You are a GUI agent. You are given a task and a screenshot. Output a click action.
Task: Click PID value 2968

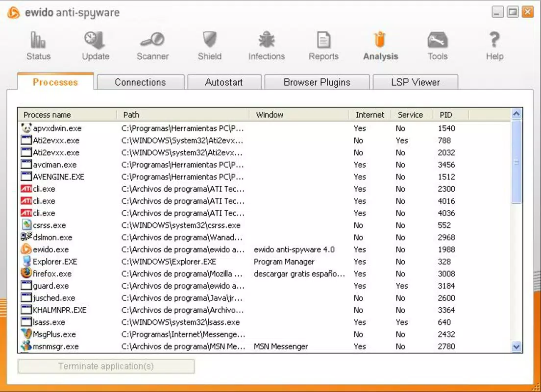click(446, 238)
